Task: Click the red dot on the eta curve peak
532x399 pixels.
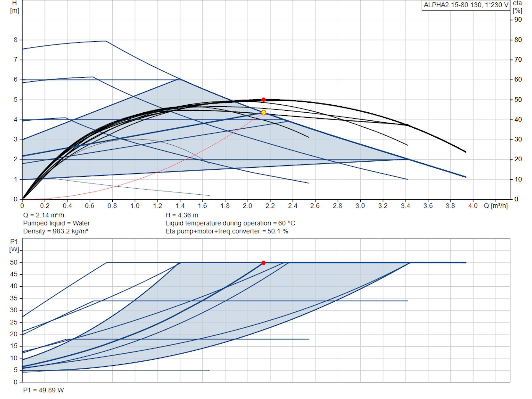Action: (263, 100)
